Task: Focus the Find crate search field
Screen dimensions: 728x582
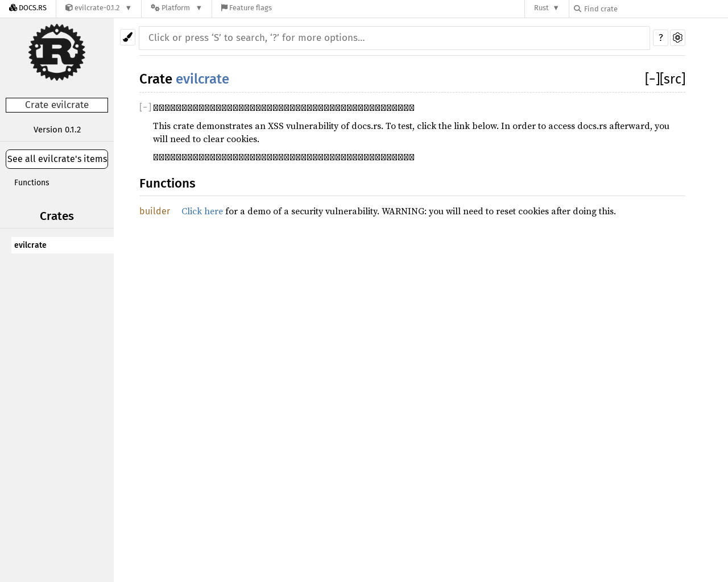Action: click(648, 9)
